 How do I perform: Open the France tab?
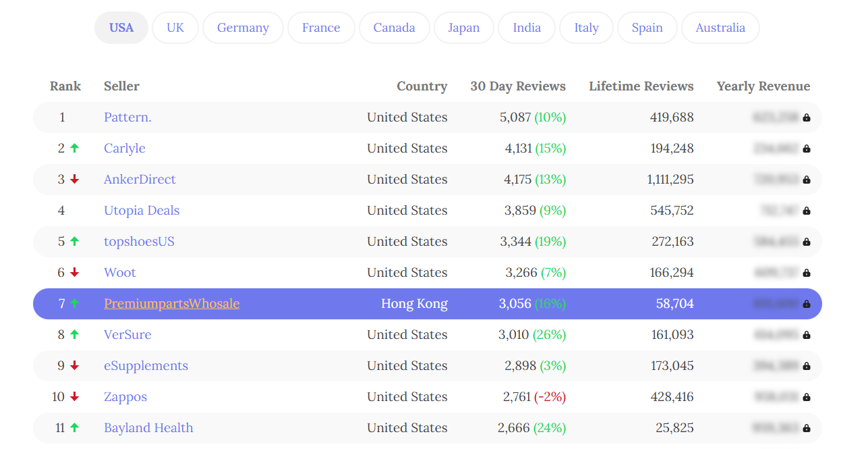click(321, 28)
